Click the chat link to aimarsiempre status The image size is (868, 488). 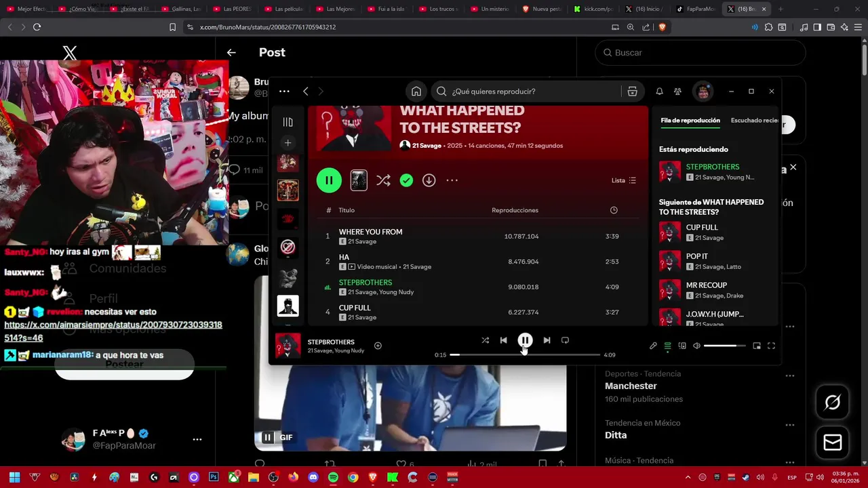click(113, 331)
